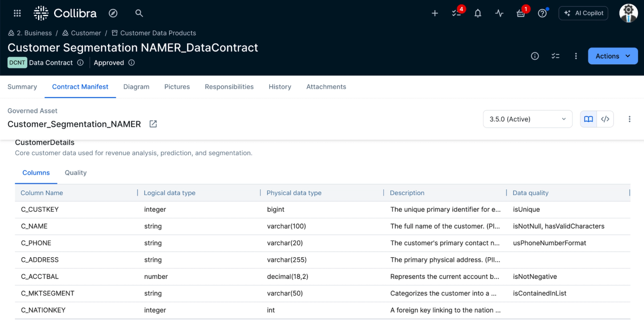The height and width of the screenshot is (326, 644).
Task: Switch to the Diagram tab
Action: click(x=136, y=87)
